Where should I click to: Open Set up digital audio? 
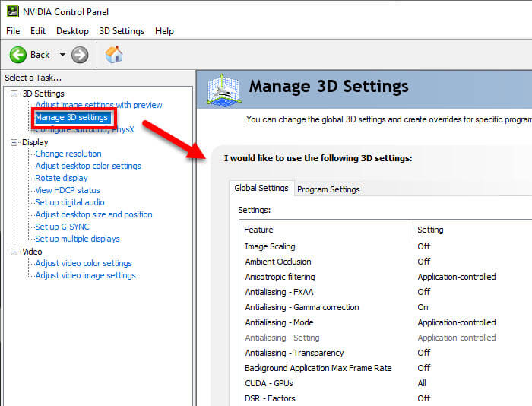tap(70, 203)
